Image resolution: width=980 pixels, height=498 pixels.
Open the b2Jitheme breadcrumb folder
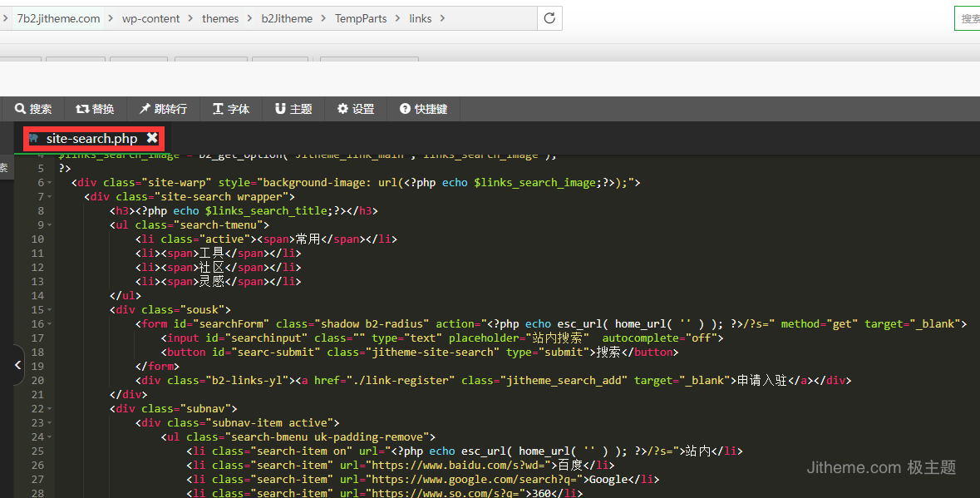[286, 18]
